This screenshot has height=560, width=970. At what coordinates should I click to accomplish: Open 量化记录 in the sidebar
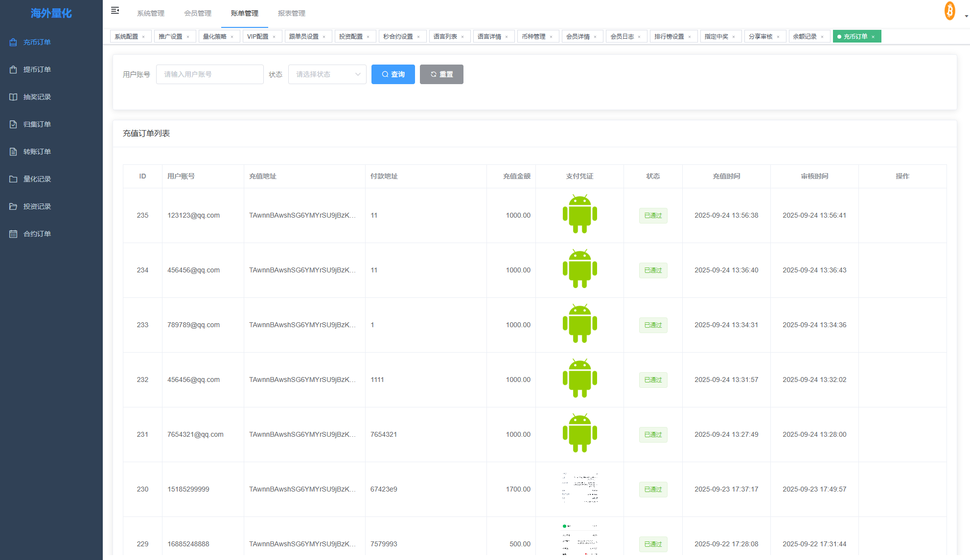[x=37, y=179]
